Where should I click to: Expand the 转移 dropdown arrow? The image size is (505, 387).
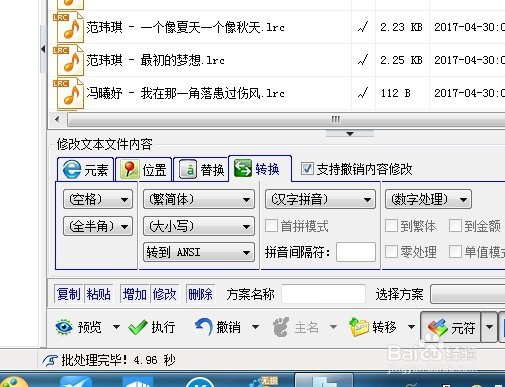pyautogui.click(x=411, y=327)
